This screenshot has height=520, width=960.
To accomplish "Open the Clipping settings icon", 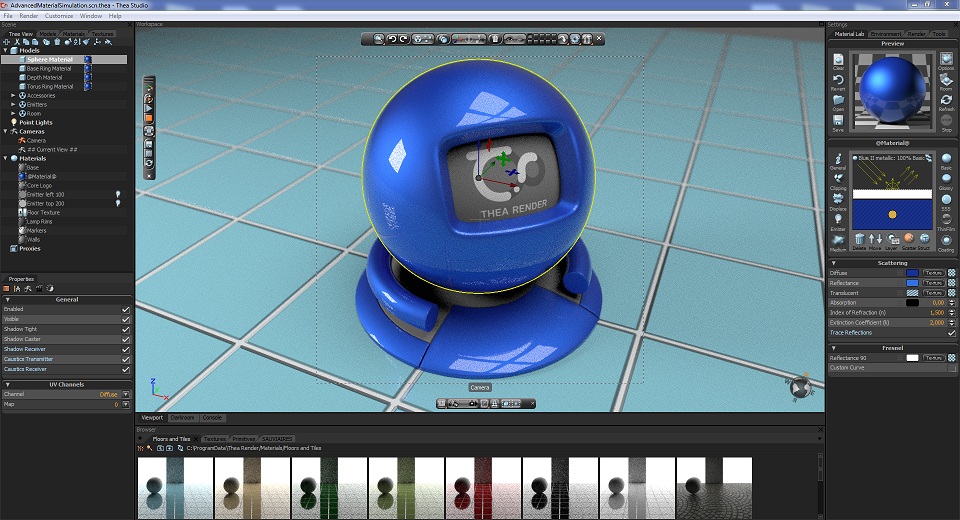I will click(838, 179).
